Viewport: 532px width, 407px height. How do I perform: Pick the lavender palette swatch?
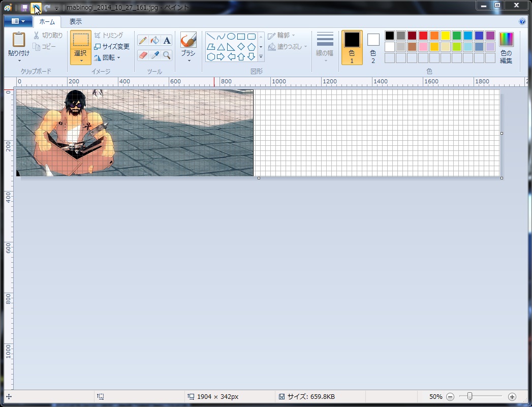pos(490,46)
